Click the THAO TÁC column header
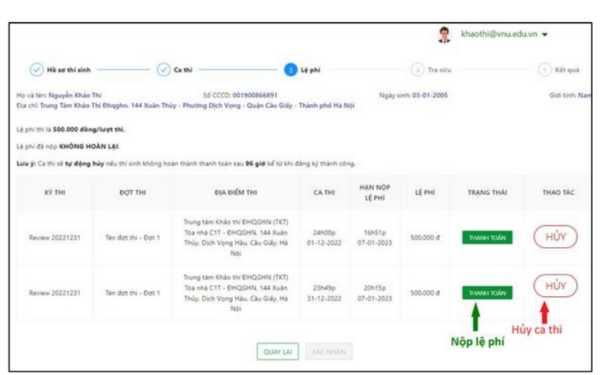The width and height of the screenshot is (600, 375). tap(558, 192)
